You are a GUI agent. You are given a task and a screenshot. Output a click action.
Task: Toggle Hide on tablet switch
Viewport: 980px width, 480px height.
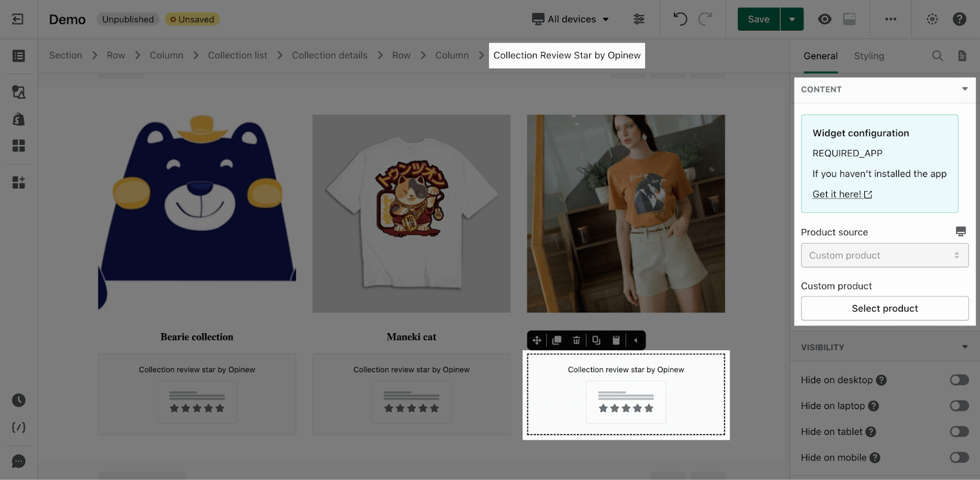(x=959, y=432)
